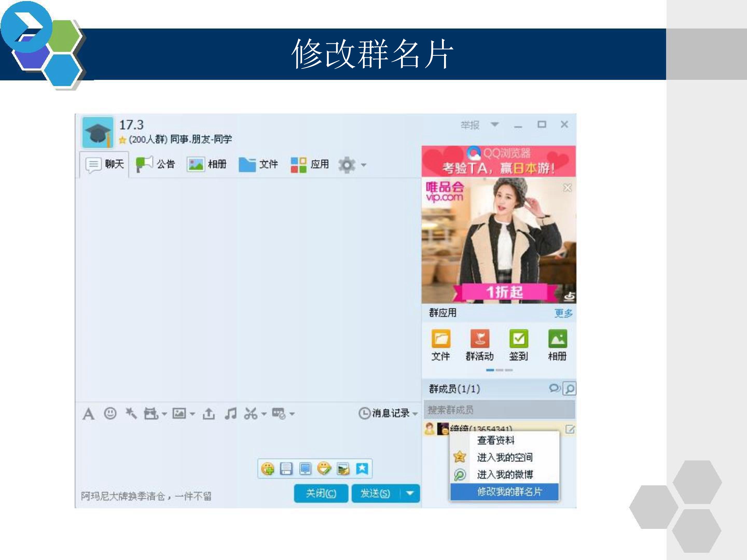Click the floppy disk save icon
747x560 pixels.
click(286, 468)
